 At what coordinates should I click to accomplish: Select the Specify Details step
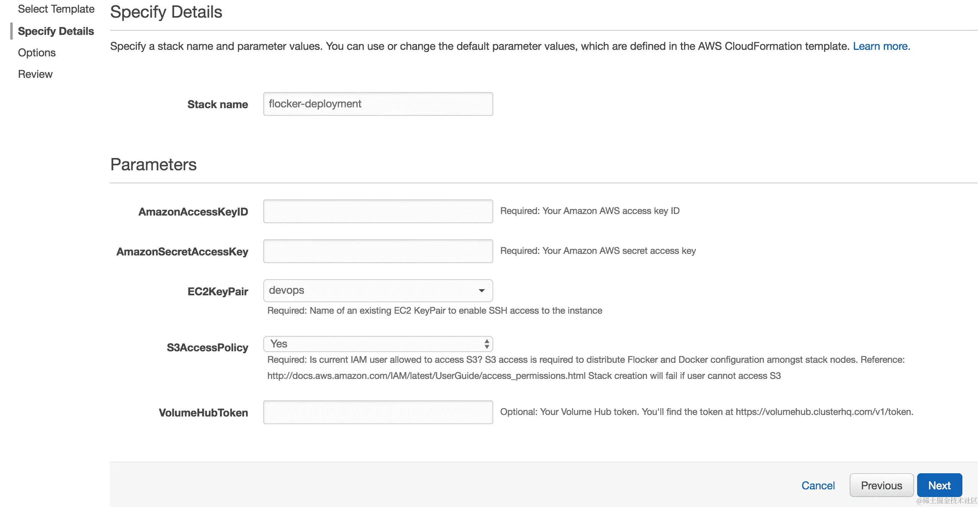point(56,31)
